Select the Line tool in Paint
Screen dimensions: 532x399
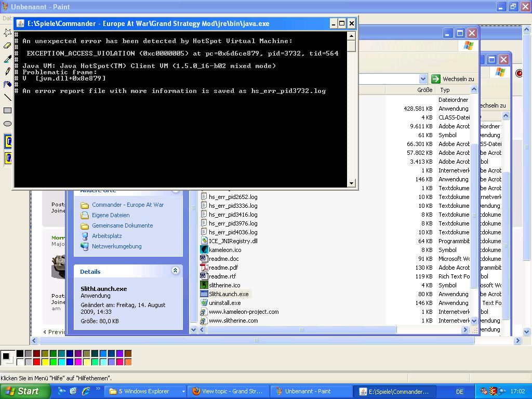[x=7, y=97]
